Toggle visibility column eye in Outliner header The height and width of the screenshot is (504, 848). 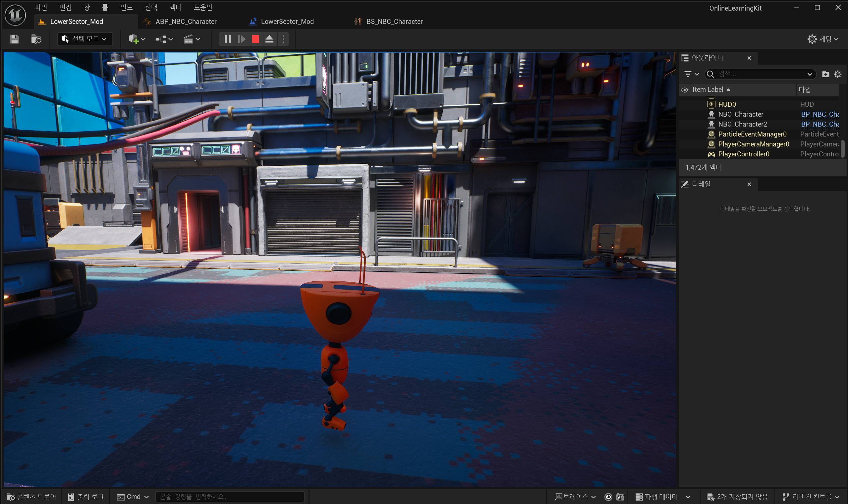pos(684,90)
